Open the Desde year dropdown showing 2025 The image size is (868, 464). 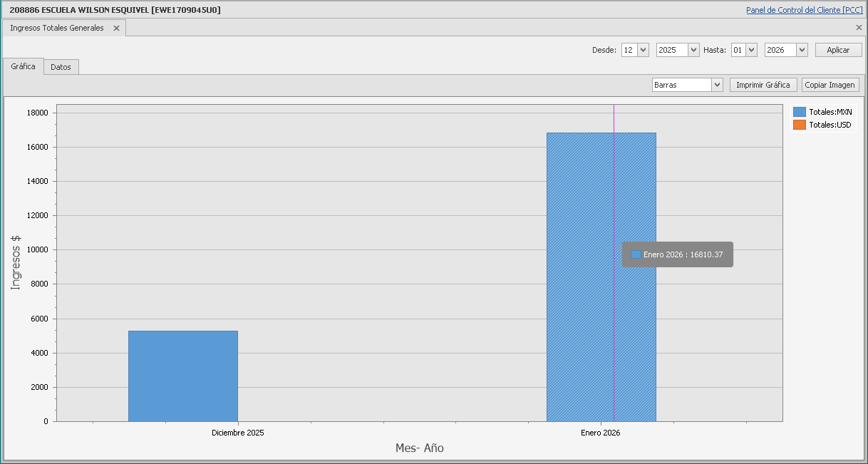693,50
